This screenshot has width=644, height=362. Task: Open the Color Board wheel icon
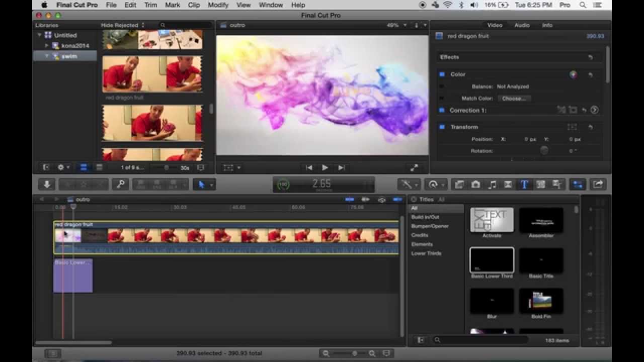click(573, 74)
